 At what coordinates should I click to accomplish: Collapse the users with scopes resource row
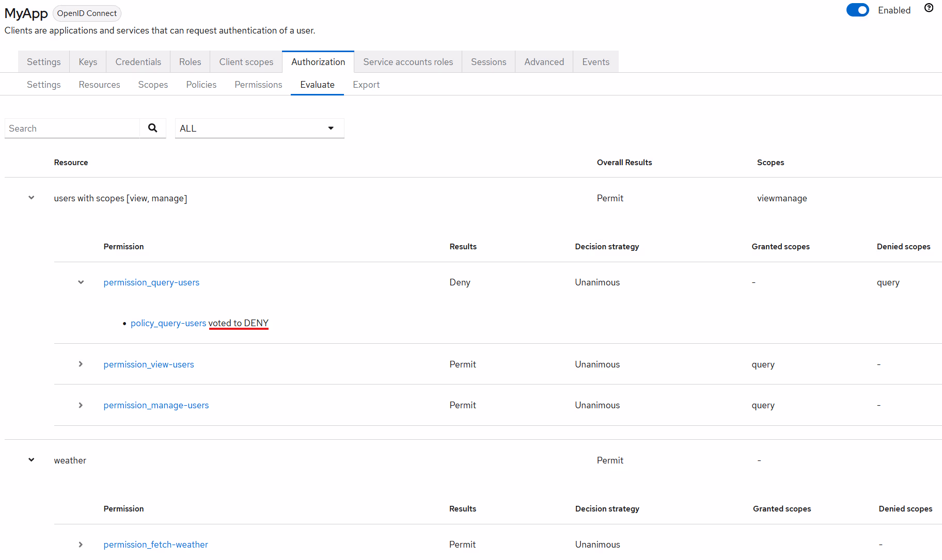pyautogui.click(x=31, y=198)
